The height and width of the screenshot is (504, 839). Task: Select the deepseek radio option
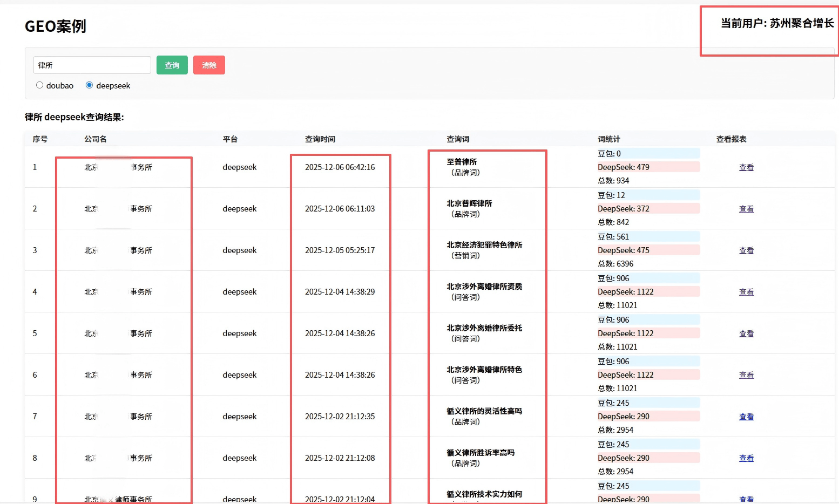(90, 85)
